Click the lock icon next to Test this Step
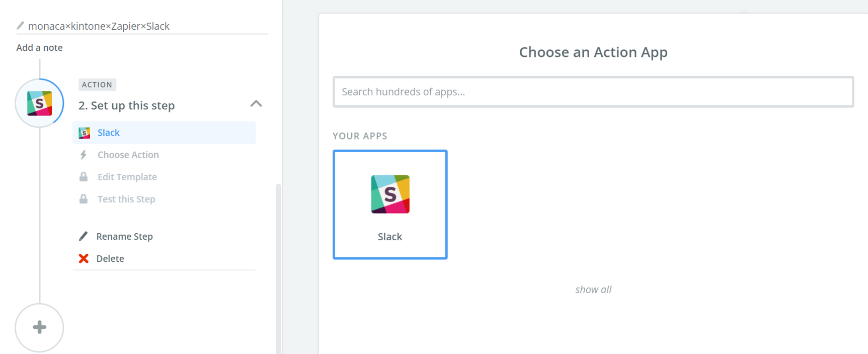Screen dimensions: 868x354 coord(84,199)
